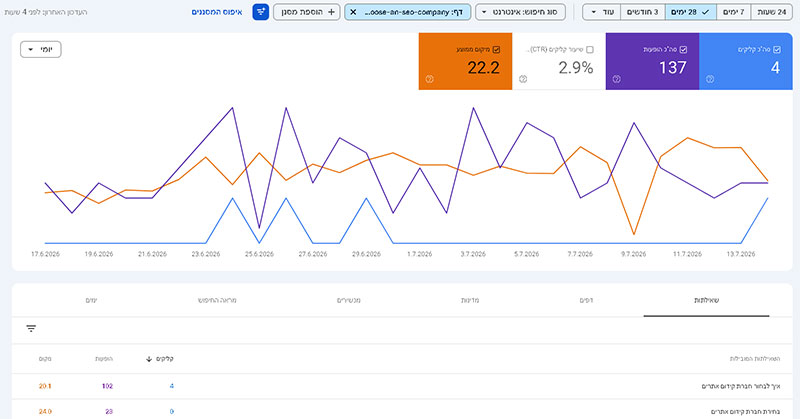Open help icon on the total clicks card
The height and width of the screenshot is (419, 800).
pyautogui.click(x=710, y=79)
